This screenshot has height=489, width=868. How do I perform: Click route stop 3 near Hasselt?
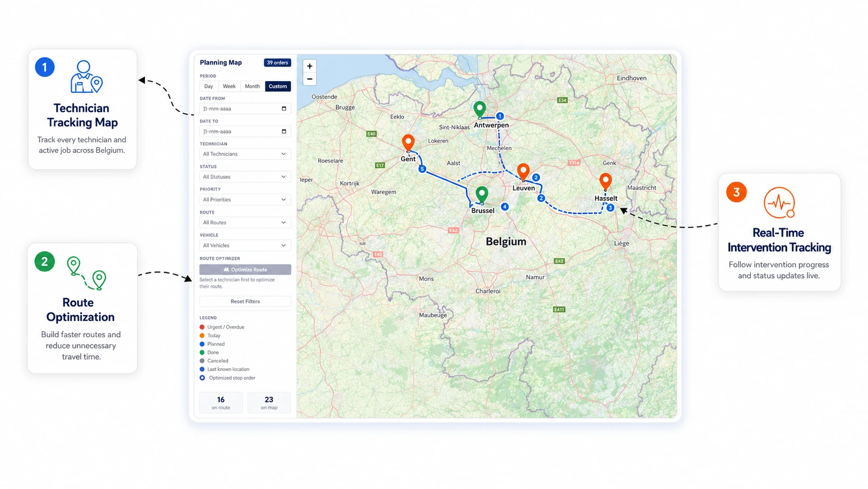point(611,208)
